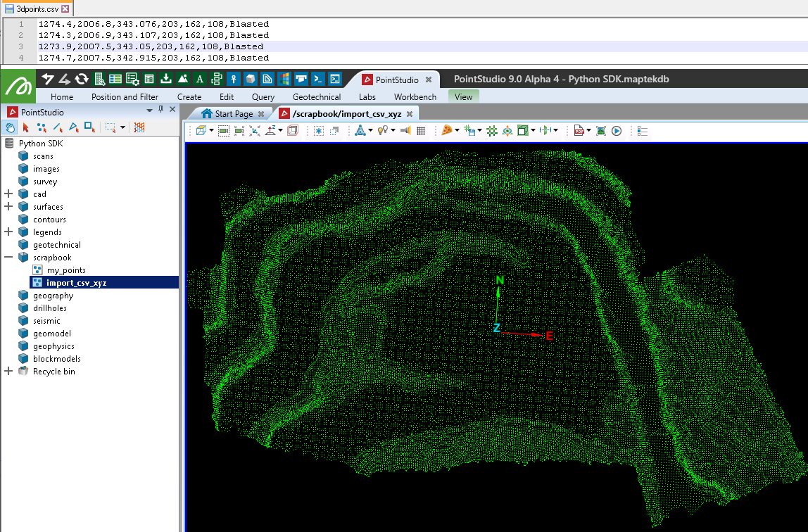Collapse the scrapbook container

click(8, 257)
